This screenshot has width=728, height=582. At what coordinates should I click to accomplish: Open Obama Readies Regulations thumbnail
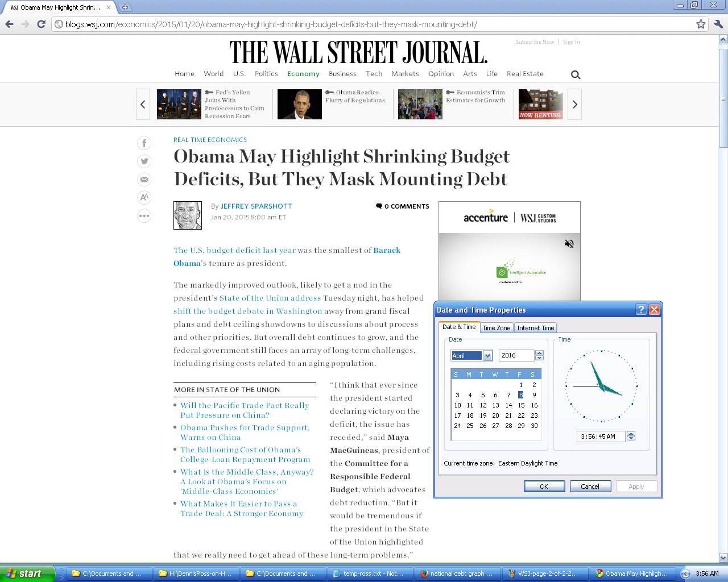point(300,105)
